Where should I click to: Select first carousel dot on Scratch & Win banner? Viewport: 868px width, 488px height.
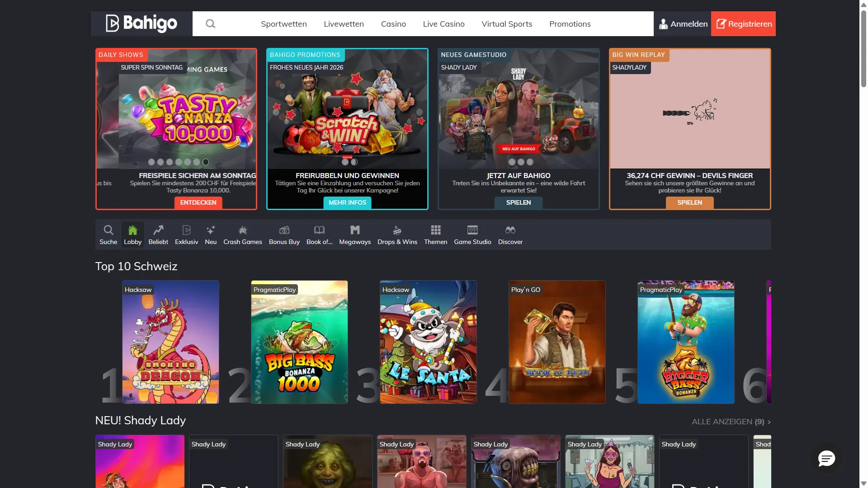click(345, 162)
